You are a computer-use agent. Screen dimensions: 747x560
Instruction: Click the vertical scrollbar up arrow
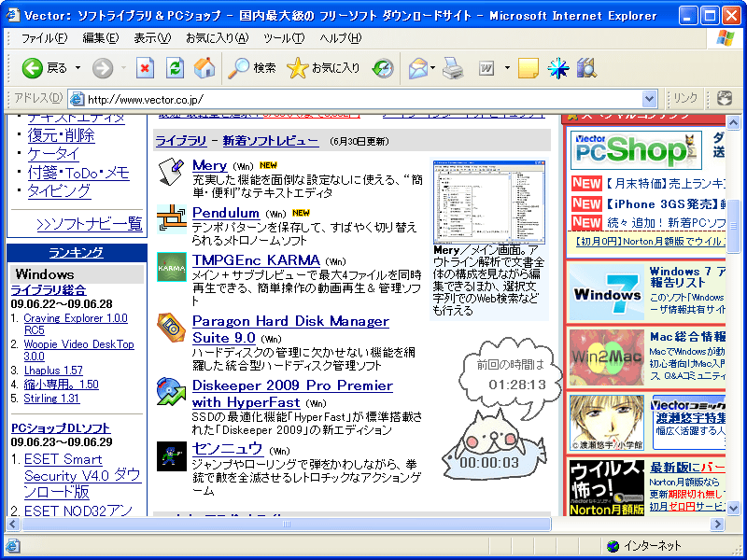tap(733, 122)
